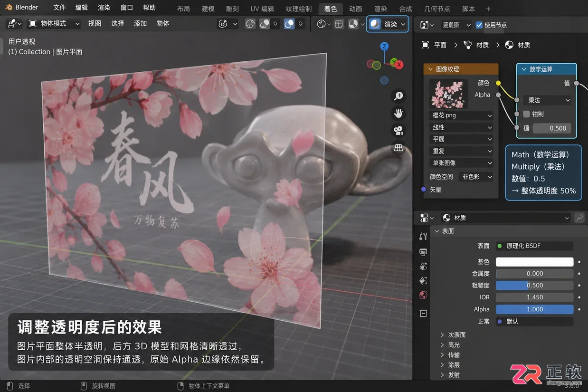Toggle X-ray display icon
This screenshot has height=392, width=588.
click(x=289, y=24)
